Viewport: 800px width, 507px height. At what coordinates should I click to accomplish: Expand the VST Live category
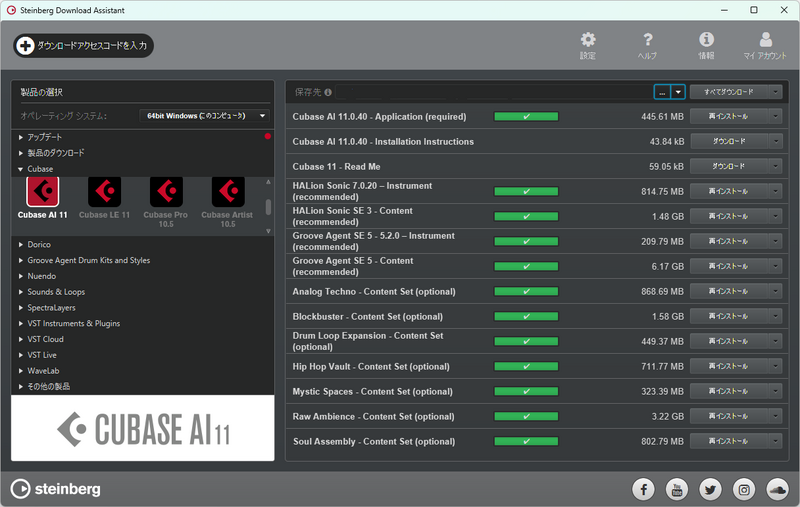[20, 356]
